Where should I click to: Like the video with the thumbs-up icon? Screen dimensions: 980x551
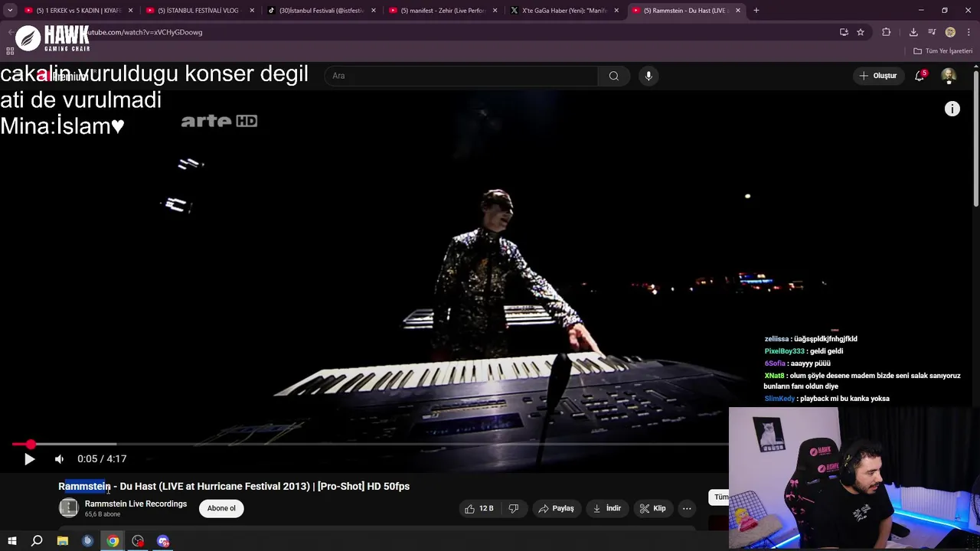click(x=479, y=508)
